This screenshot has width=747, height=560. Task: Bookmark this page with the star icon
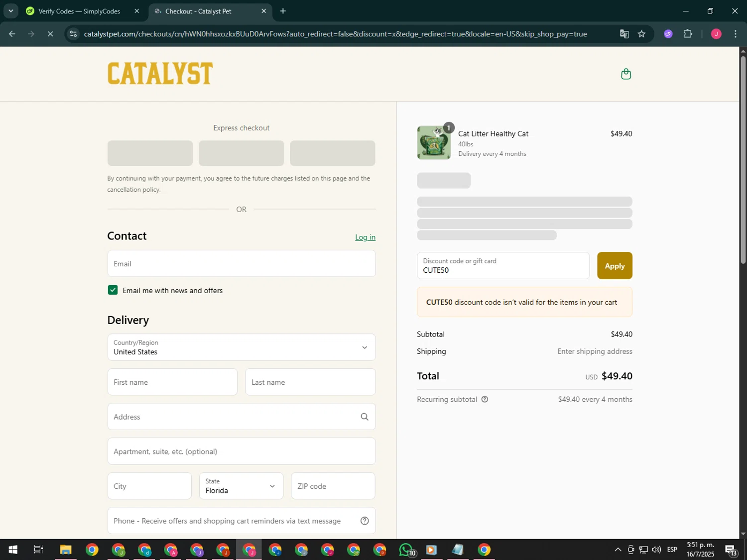tap(642, 34)
